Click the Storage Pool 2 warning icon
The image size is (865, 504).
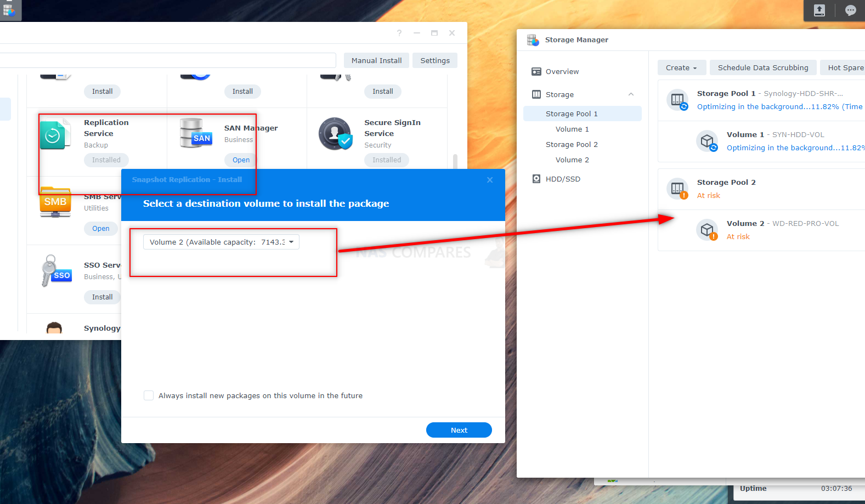click(x=677, y=189)
